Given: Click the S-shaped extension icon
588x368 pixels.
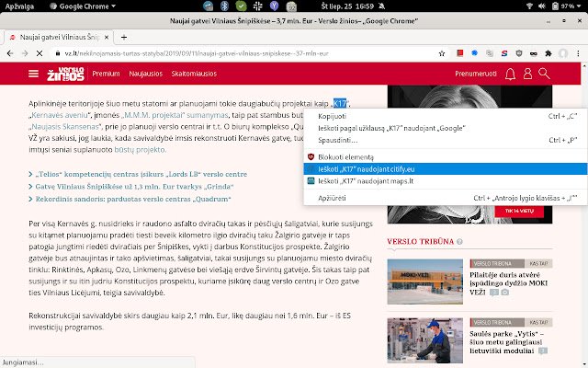Looking at the screenshot, I should point(504,53).
